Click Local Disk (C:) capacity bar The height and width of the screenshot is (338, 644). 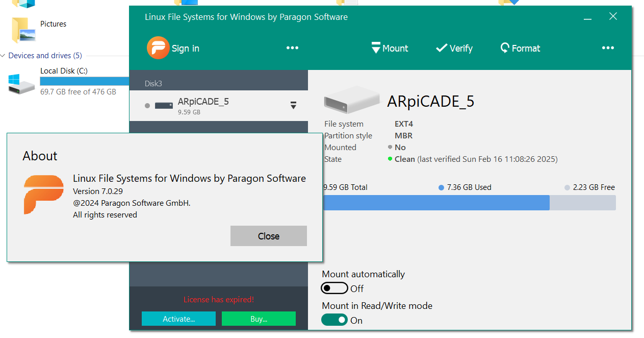[85, 81]
